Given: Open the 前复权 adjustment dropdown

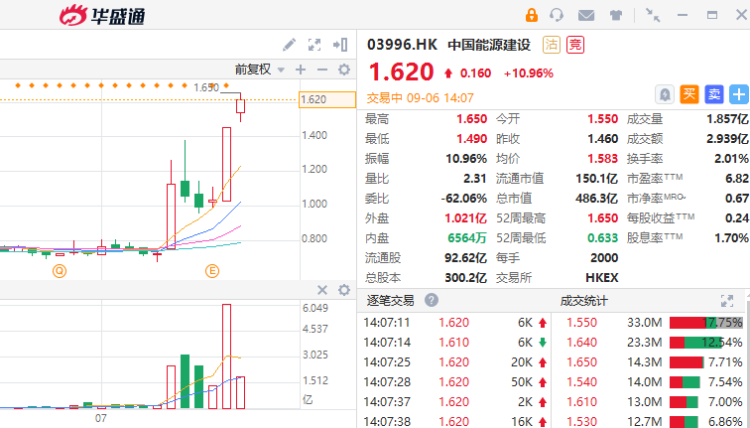Looking at the screenshot, I should click(259, 70).
